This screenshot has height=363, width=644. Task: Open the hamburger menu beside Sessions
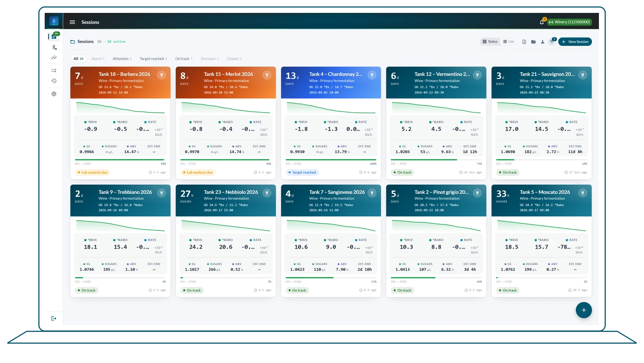(x=72, y=22)
